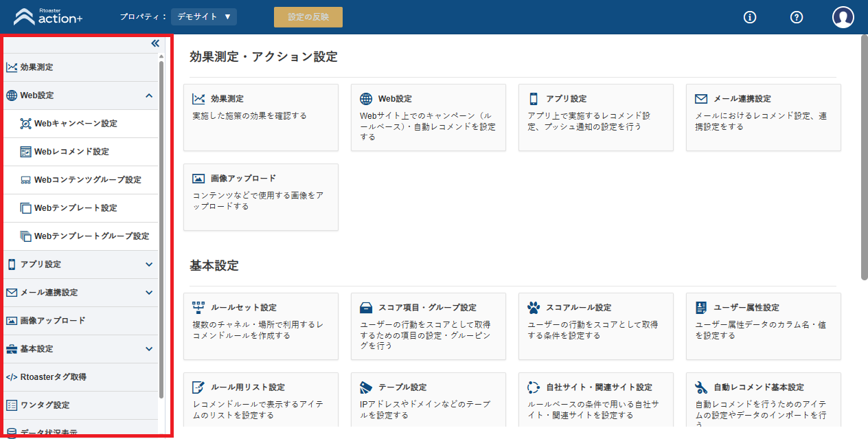Image resolution: width=868 pixels, height=439 pixels.
Task: Click the '実施した施策の効果を確認する' text
Action: [x=249, y=116]
